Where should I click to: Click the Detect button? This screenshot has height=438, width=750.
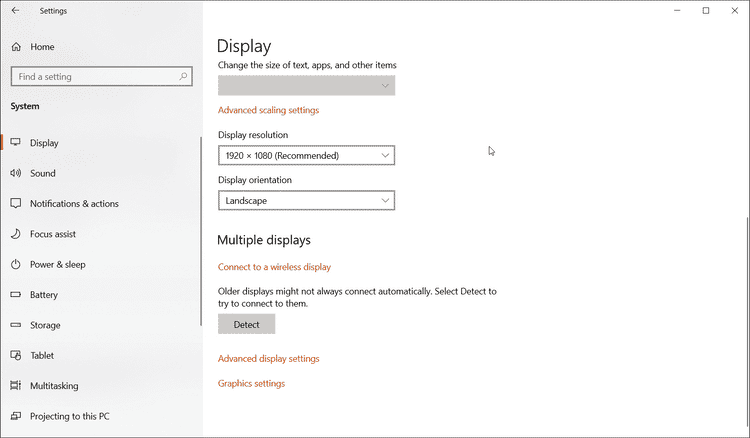pos(246,324)
